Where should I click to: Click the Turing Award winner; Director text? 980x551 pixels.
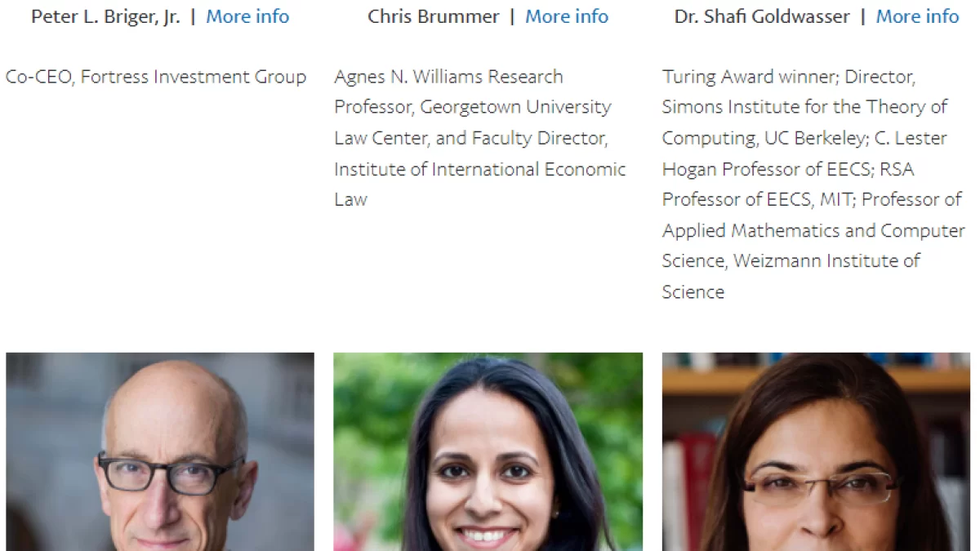[x=789, y=77]
